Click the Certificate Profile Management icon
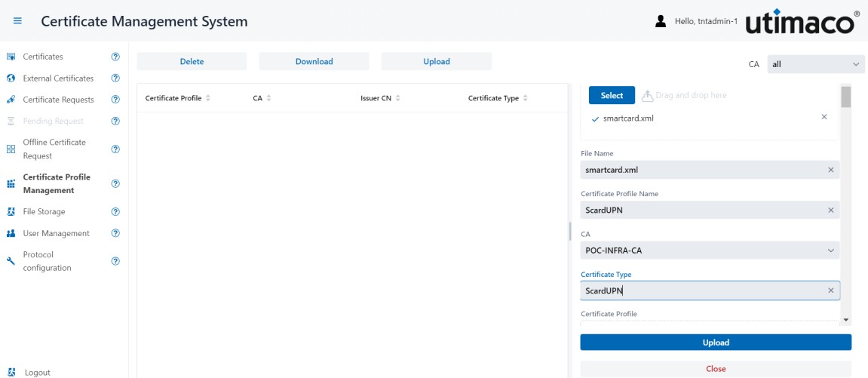Screen dimensions: 868x378 pos(11,184)
